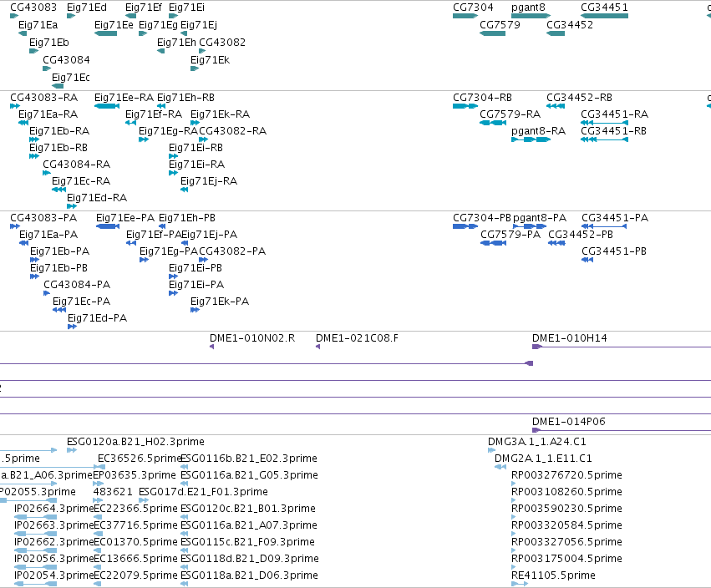Viewport: 711px width, 588px height.
Task: Select EST RE41105.5prime label
Action: tap(553, 575)
